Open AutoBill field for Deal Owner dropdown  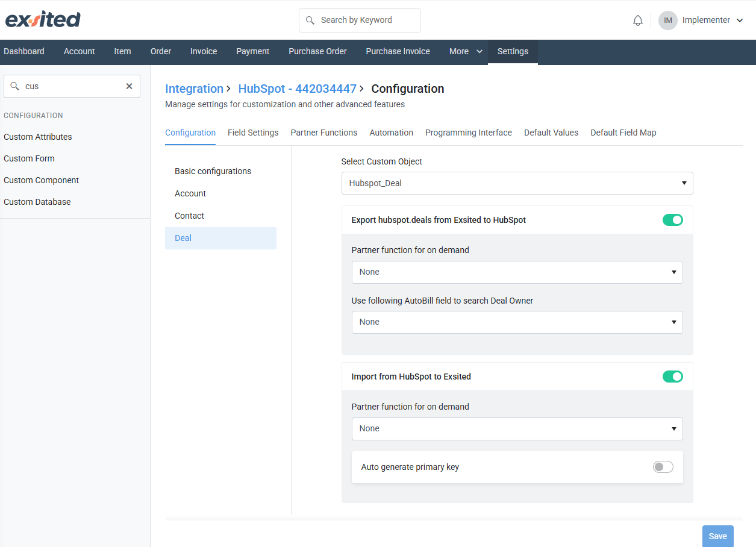click(x=517, y=322)
